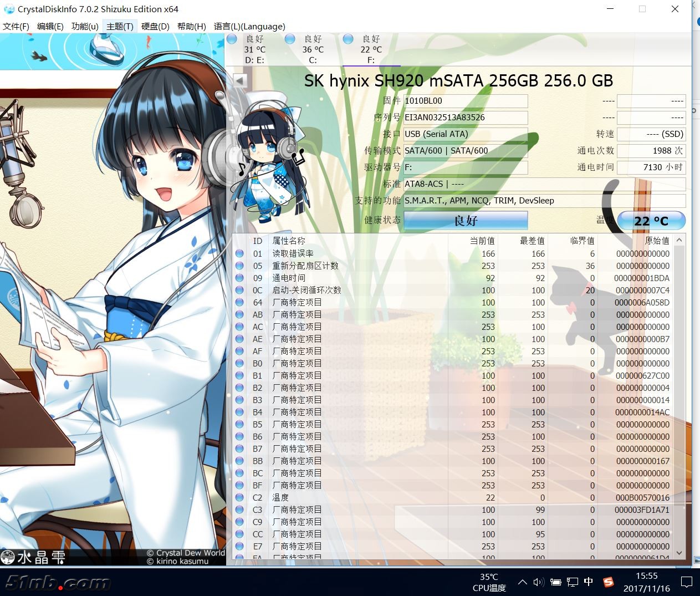The width and height of the screenshot is (700, 596).
Task: Select the D: E: drive tab
Action: (256, 49)
